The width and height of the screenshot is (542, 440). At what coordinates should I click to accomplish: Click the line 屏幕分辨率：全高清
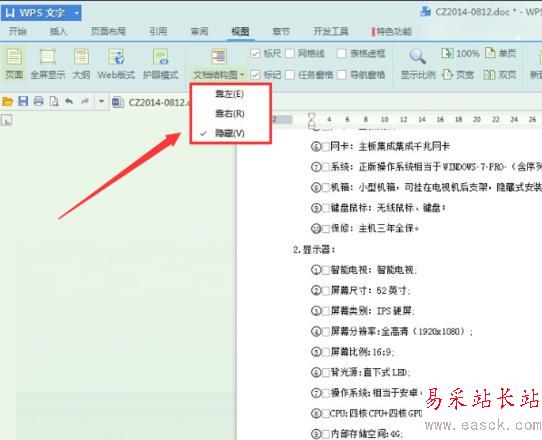click(392, 331)
